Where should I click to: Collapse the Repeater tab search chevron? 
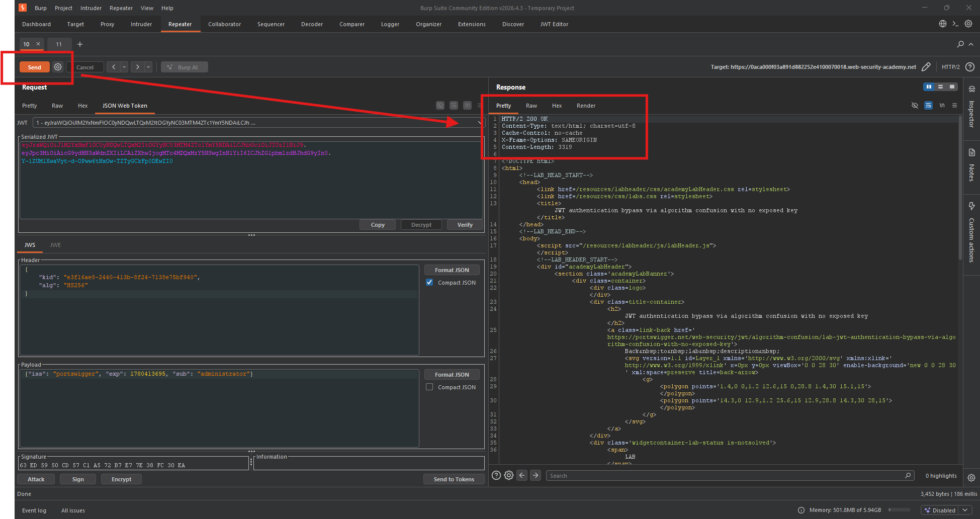971,44
